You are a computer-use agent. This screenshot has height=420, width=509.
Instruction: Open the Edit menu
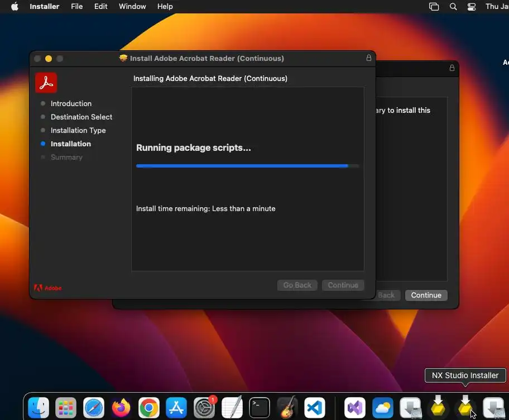tap(100, 7)
